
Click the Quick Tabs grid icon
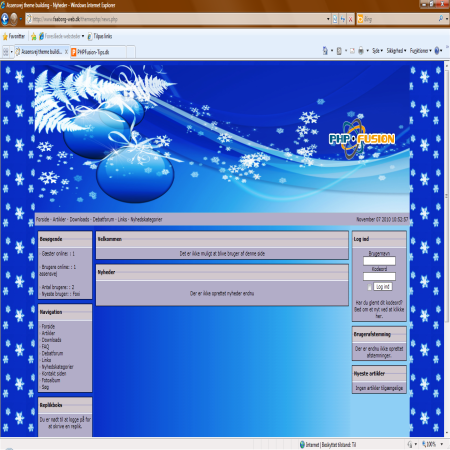(x=6, y=52)
